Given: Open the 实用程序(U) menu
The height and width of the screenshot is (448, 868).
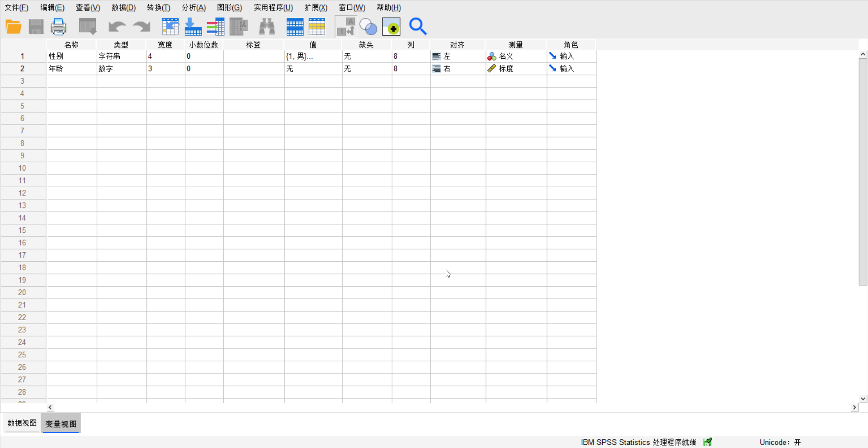Looking at the screenshot, I should pos(274,8).
